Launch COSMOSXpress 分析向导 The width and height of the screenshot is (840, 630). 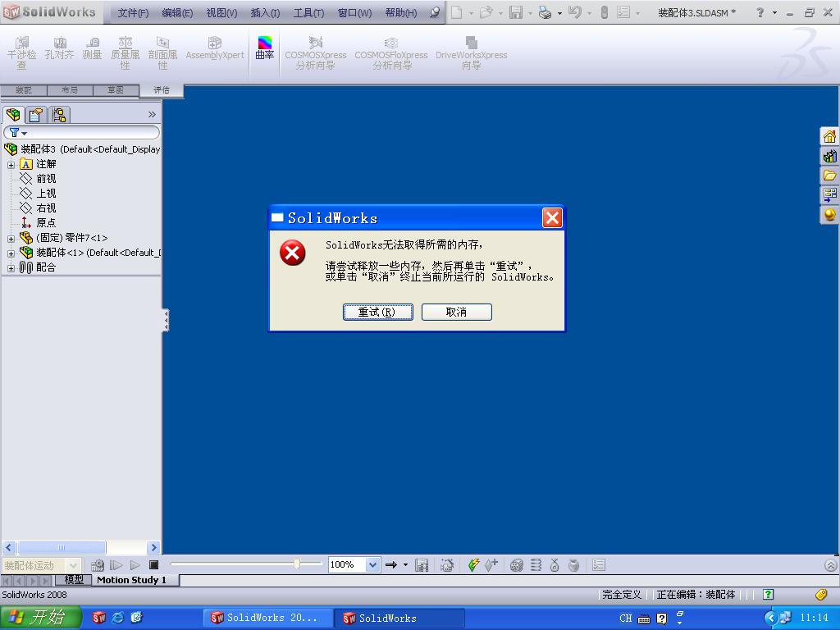coord(316,53)
